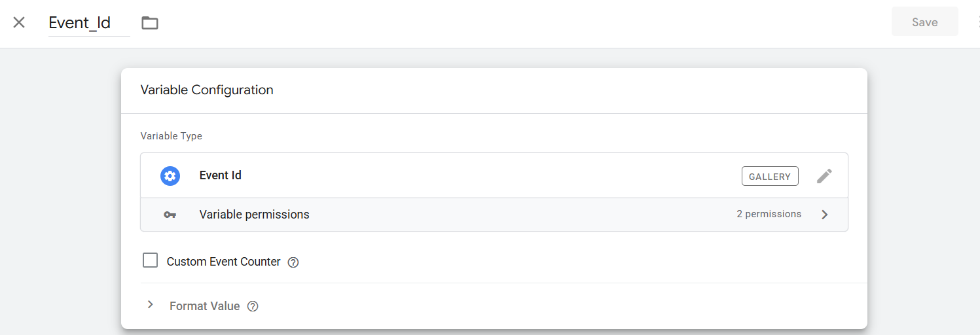Enable the Custom Event Counter checkbox
This screenshot has width=980, height=335.
point(151,260)
